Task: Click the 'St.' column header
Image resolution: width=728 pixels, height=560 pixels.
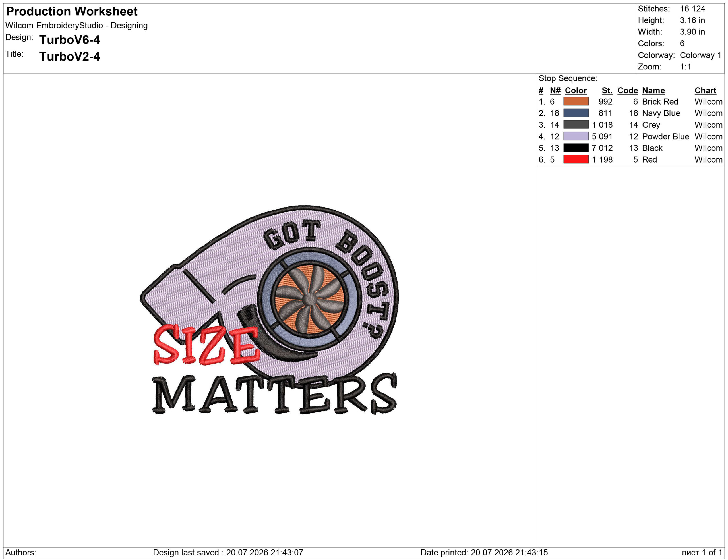Action: (607, 91)
